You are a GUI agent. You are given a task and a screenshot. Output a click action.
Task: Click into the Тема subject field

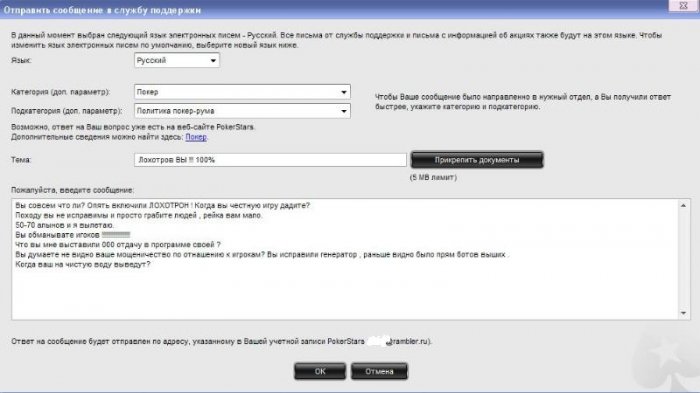pyautogui.click(x=270, y=160)
